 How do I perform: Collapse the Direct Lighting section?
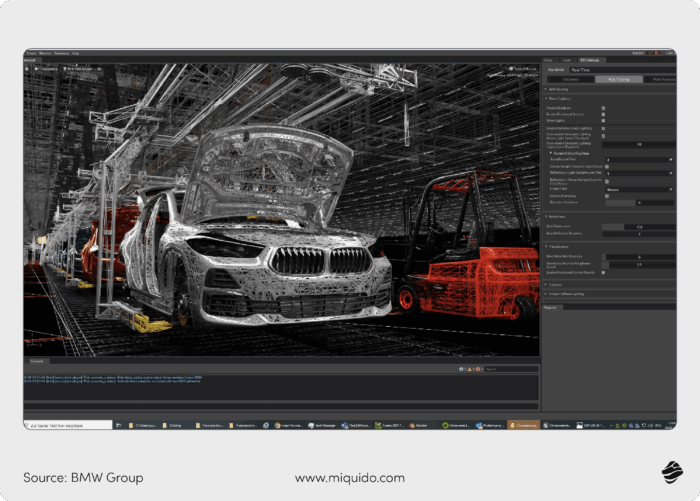click(x=557, y=99)
